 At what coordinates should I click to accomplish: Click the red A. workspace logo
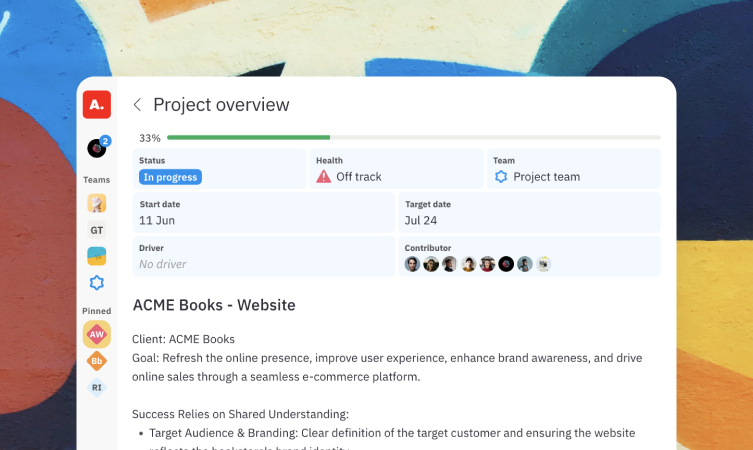(97, 104)
